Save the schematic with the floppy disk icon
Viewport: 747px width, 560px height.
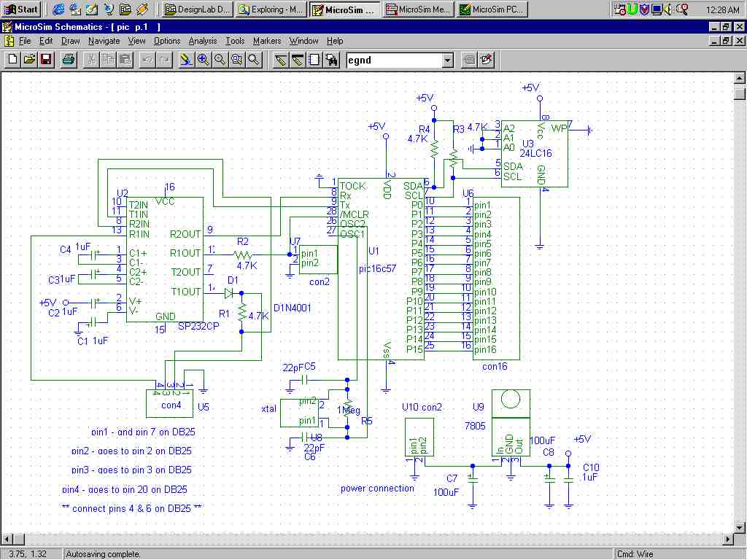(46, 60)
